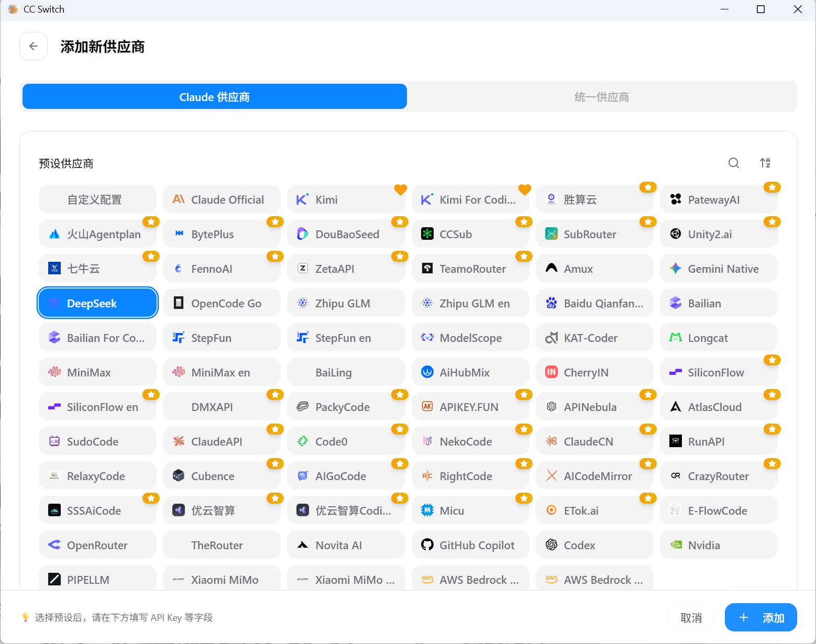Viewport: 816px width, 644px height.
Task: Switch to the 统一供应商 tab
Action: coord(602,96)
